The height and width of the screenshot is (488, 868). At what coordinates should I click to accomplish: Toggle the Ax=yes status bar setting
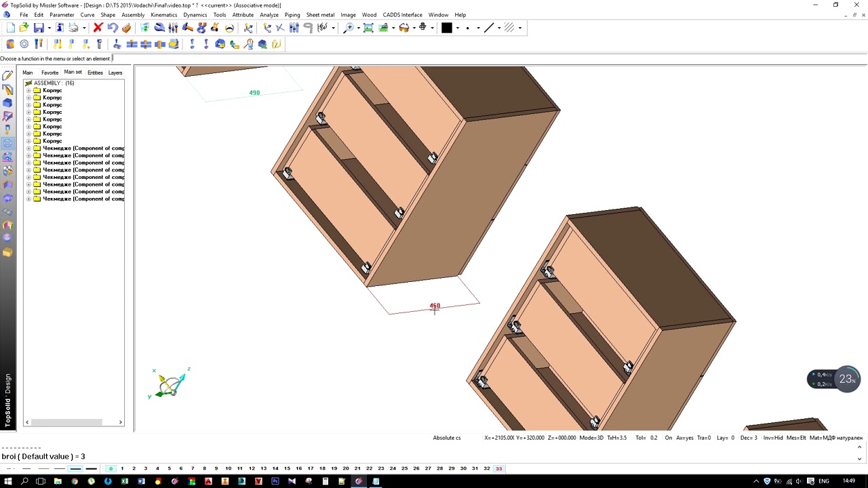pos(685,438)
